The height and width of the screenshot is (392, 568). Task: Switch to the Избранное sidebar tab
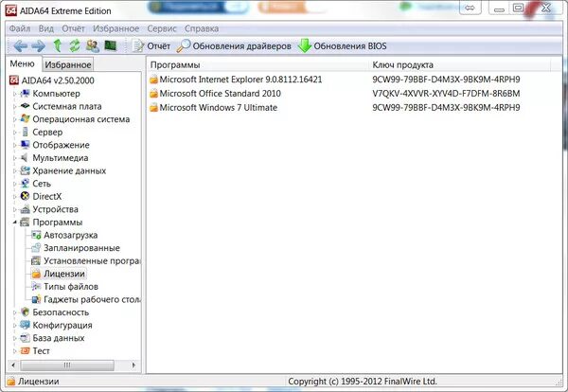pyautogui.click(x=68, y=64)
